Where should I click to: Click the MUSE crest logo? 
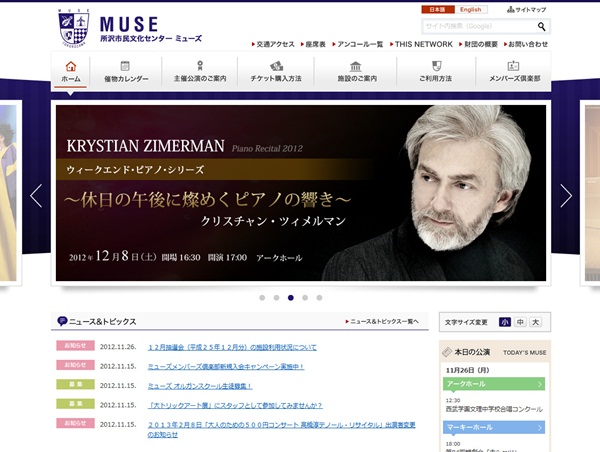click(x=73, y=28)
